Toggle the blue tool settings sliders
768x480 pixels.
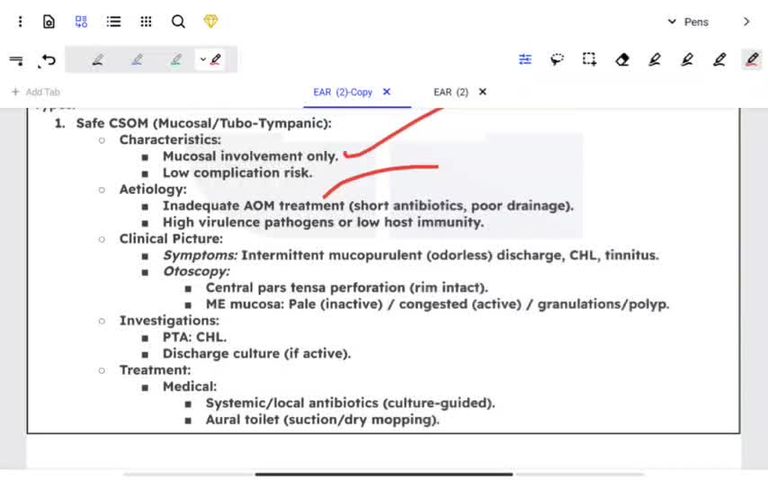pyautogui.click(x=525, y=60)
